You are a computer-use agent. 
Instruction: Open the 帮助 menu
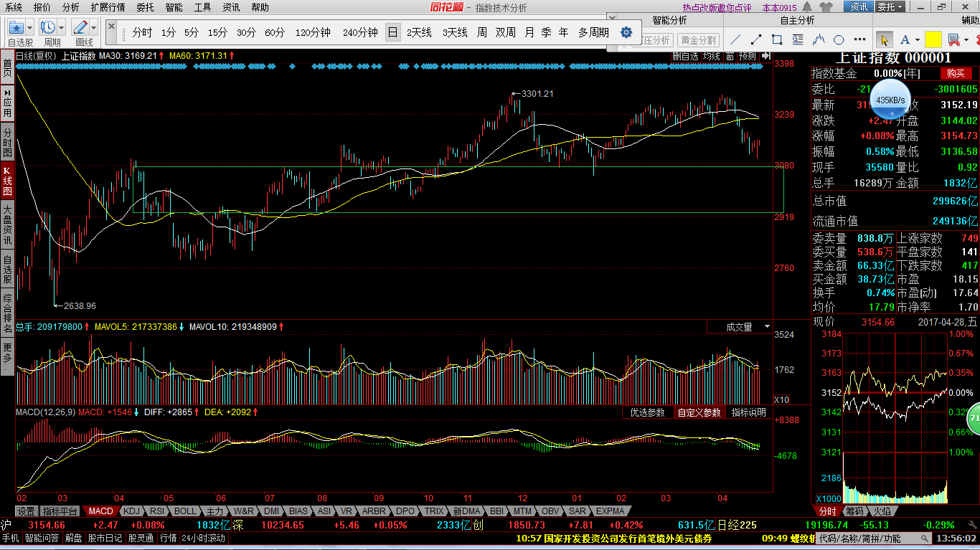point(260,7)
